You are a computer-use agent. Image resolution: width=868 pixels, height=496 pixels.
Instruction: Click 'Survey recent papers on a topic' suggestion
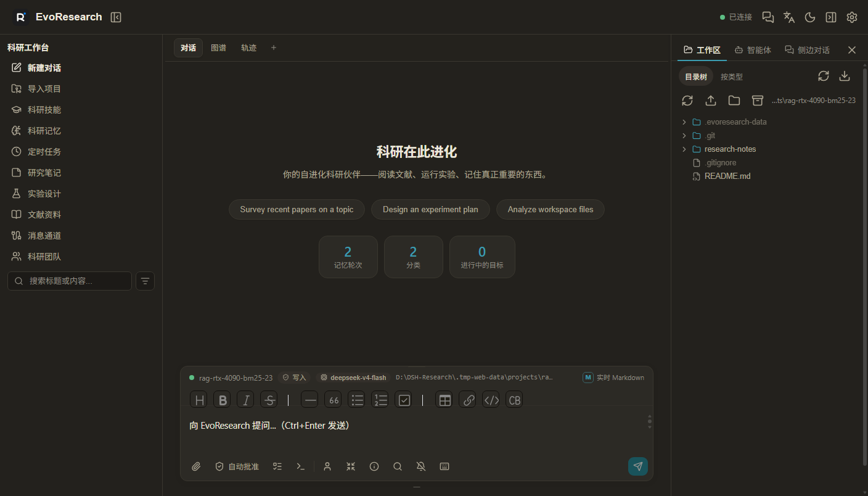297,209
